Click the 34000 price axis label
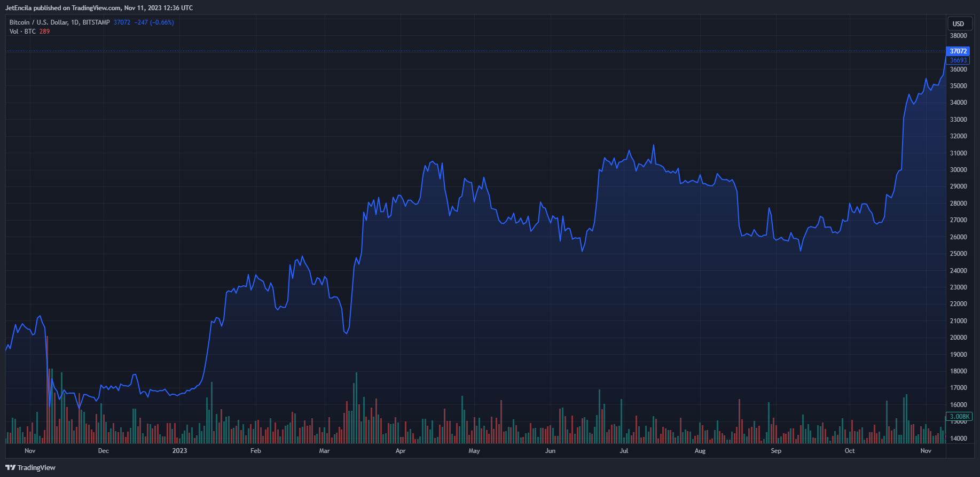Image resolution: width=980 pixels, height=477 pixels. [958, 103]
